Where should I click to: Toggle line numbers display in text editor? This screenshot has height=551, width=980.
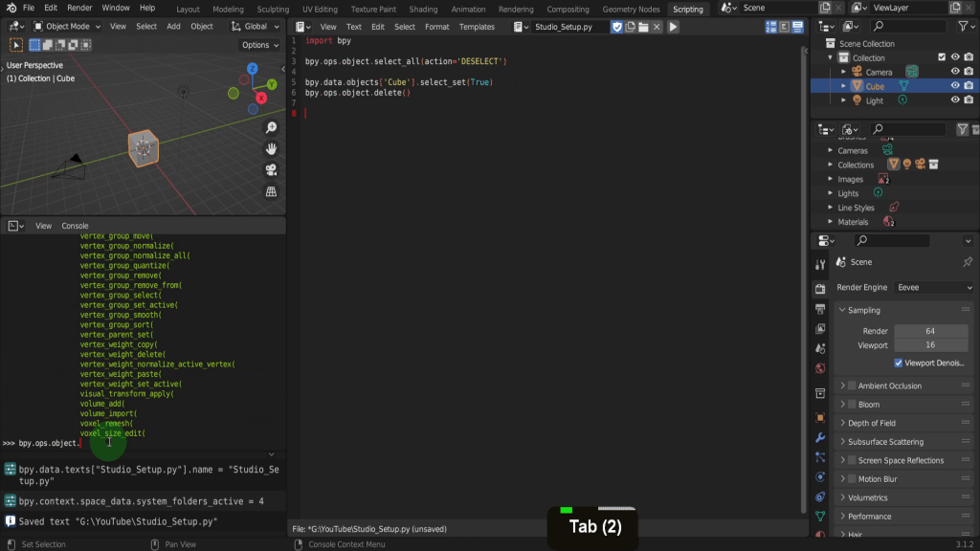tap(771, 27)
